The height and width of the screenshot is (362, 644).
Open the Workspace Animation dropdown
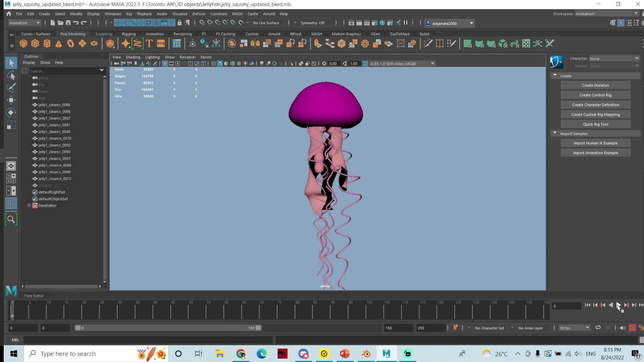click(x=607, y=14)
